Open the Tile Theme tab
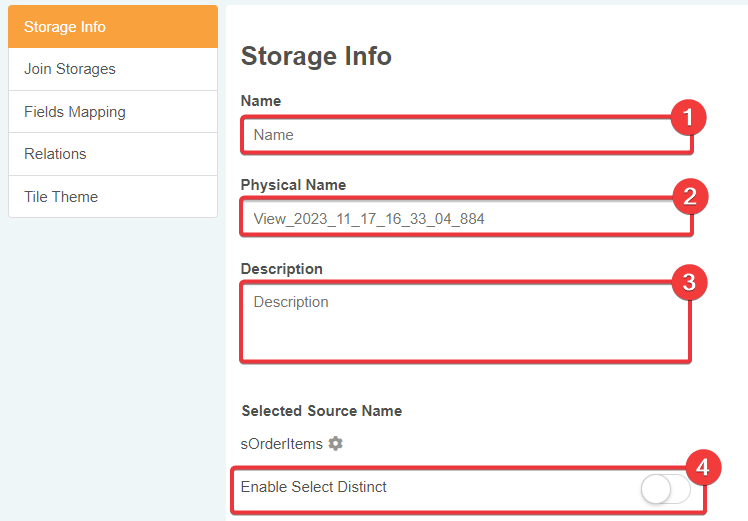 pyautogui.click(x=113, y=197)
